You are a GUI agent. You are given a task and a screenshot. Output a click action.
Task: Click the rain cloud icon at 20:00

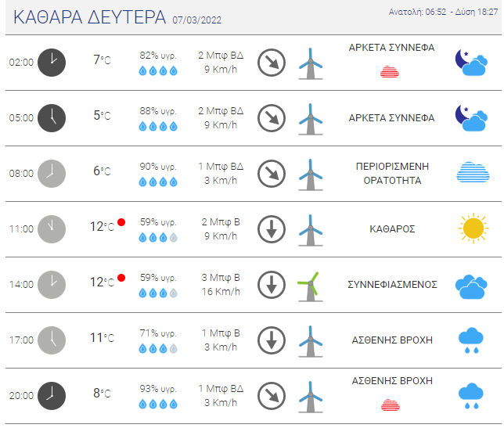471,395
